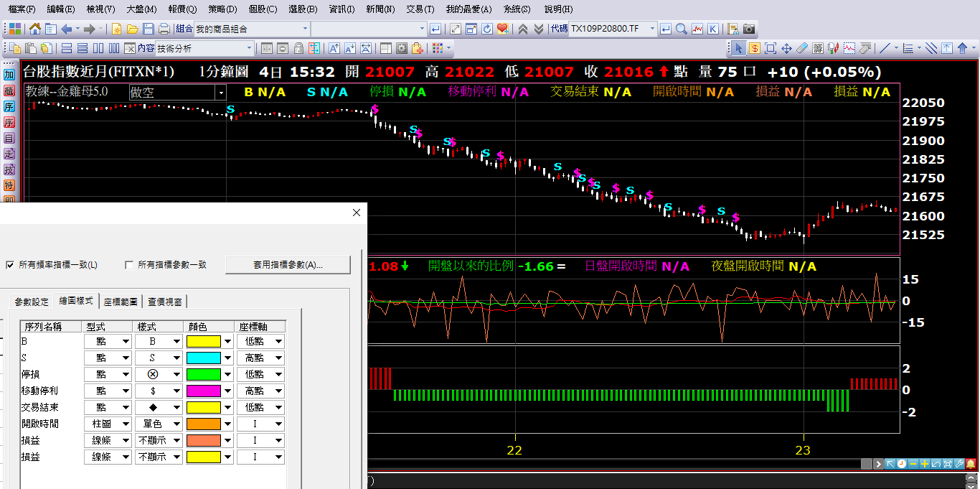Click the orange dollar-sign tool icon
This screenshot has width=980, height=489.
coord(755,48)
